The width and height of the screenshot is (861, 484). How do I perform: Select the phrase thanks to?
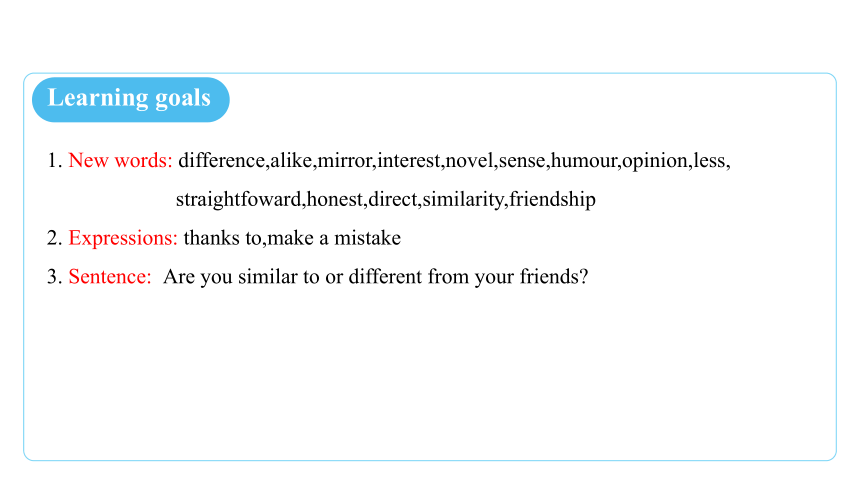(222, 238)
